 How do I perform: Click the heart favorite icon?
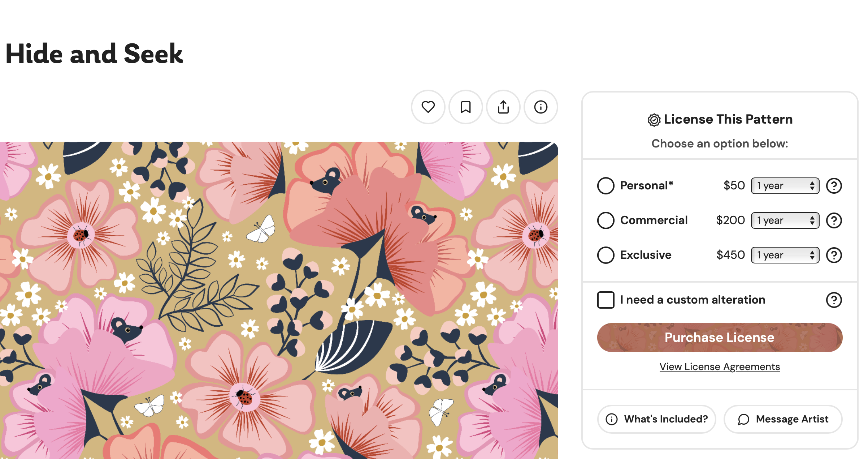pyautogui.click(x=428, y=107)
